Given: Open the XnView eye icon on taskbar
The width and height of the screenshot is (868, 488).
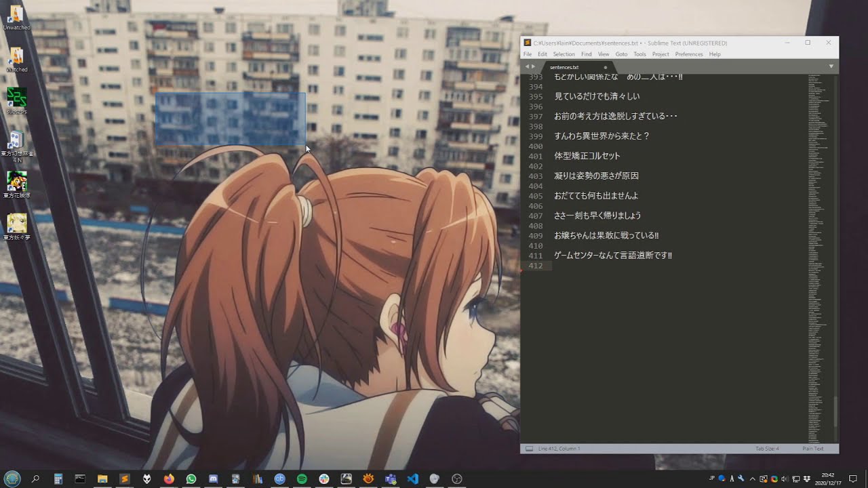Looking at the screenshot, I should pyautogui.click(x=368, y=479).
